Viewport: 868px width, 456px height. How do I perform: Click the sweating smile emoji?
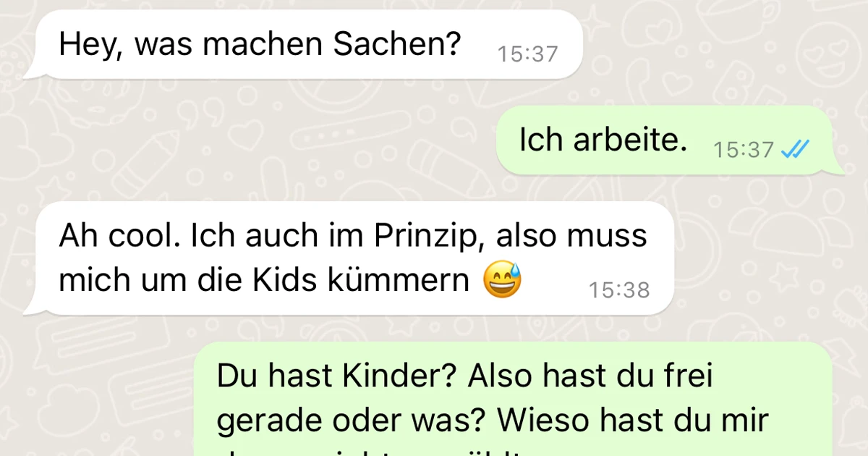502,281
